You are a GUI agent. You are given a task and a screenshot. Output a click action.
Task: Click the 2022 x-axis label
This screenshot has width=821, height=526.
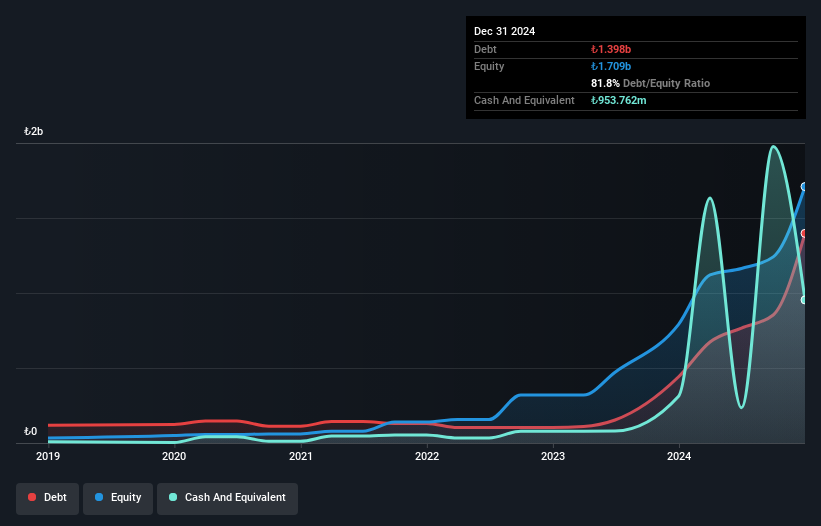(427, 456)
